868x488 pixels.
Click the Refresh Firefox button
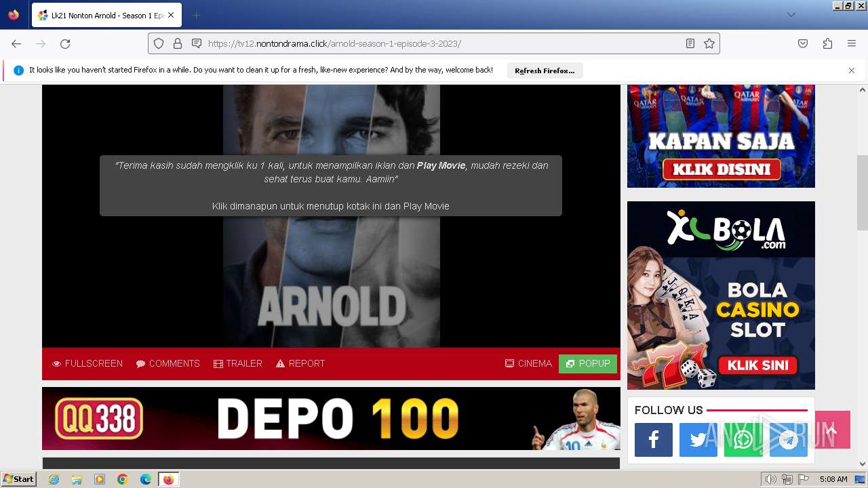(545, 70)
